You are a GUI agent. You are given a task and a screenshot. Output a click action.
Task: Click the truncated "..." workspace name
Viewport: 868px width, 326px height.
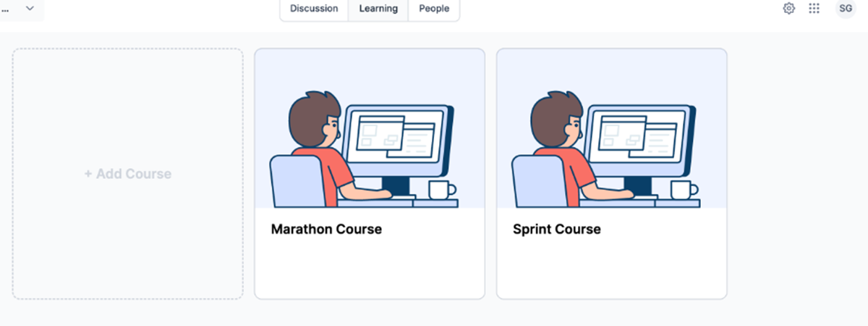pyautogui.click(x=5, y=9)
